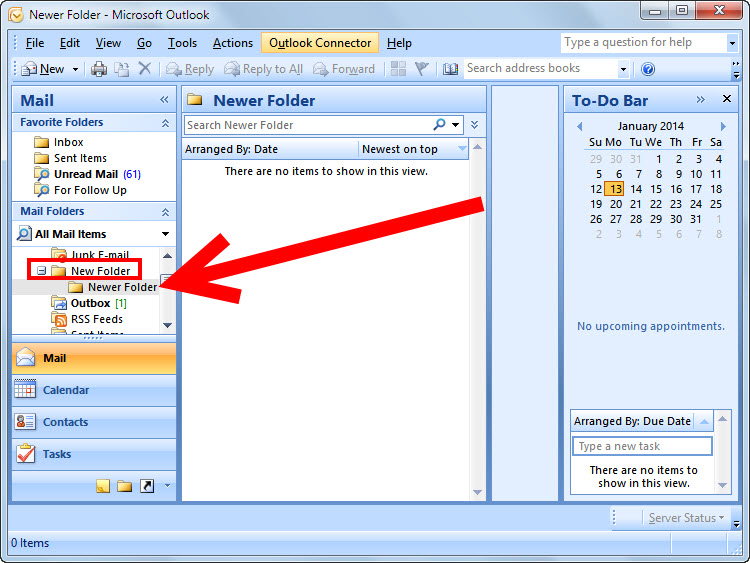Click the Forward toolbar button
Image resolution: width=750 pixels, height=563 pixels.
point(344,69)
